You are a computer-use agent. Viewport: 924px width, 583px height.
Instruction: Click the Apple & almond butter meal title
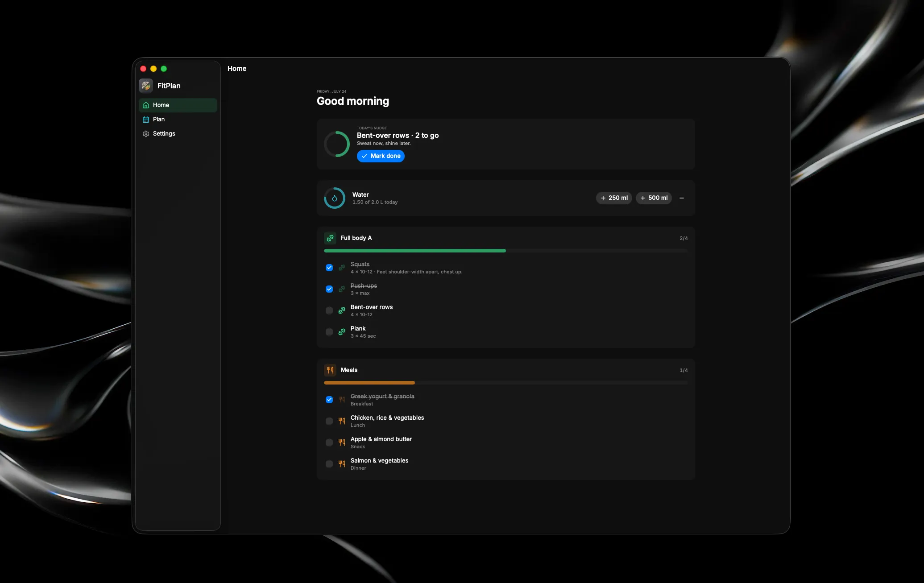point(381,439)
